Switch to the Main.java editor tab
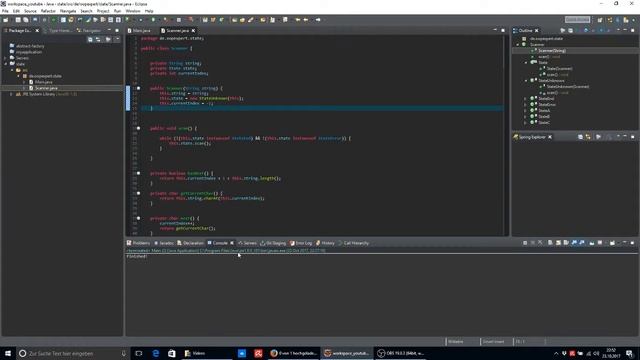The image size is (640, 360). click(139, 31)
